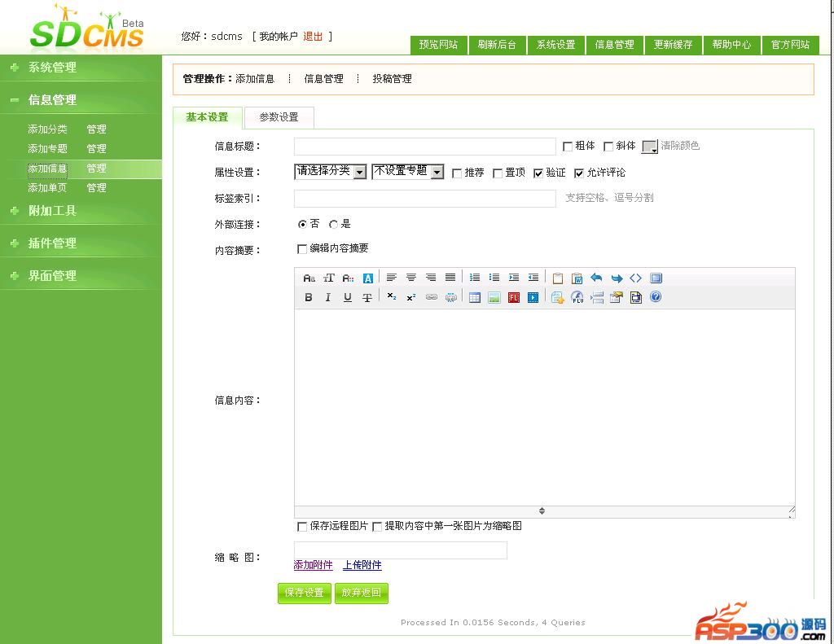
Task: Decrease indent in editor
Action: 533,278
